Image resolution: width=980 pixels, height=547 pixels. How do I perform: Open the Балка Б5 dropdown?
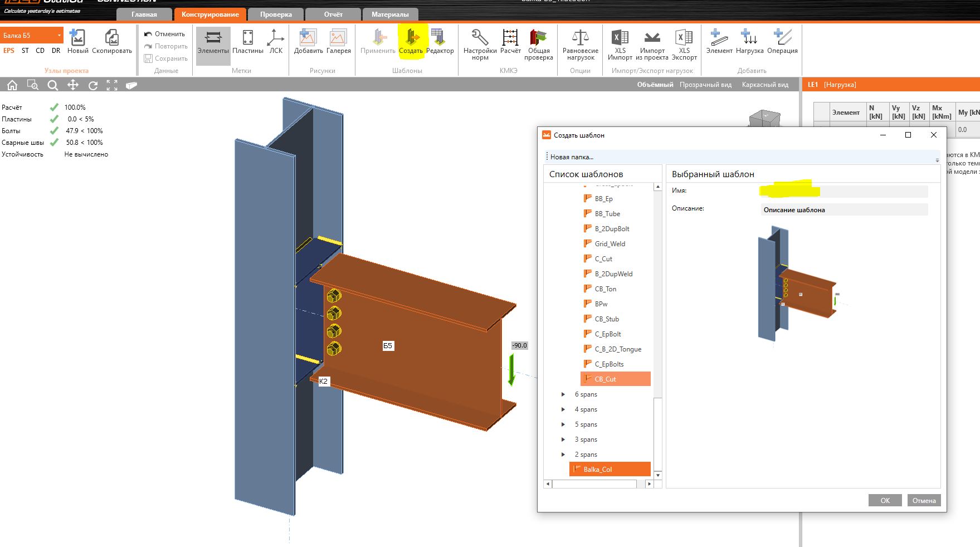coord(32,35)
